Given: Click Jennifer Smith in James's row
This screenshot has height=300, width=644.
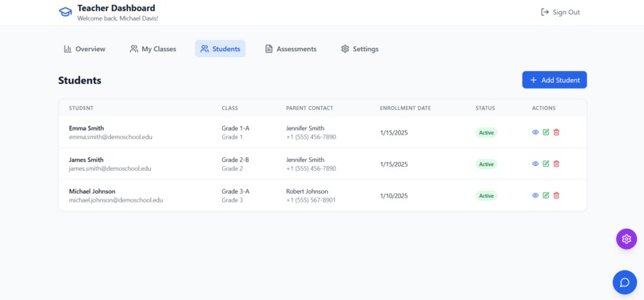Looking at the screenshot, I should 305,160.
